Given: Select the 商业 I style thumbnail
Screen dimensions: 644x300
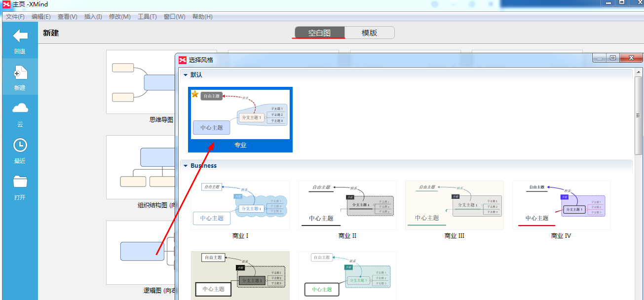Looking at the screenshot, I should click(x=240, y=205).
